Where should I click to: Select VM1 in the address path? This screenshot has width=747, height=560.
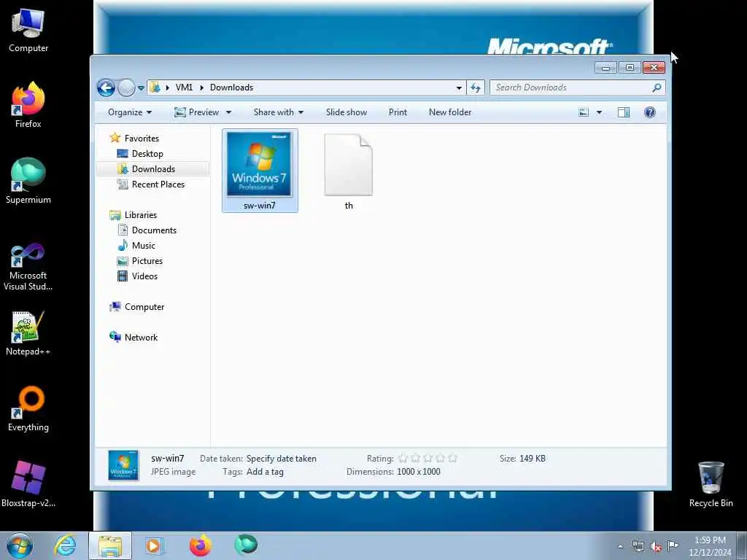tap(184, 87)
